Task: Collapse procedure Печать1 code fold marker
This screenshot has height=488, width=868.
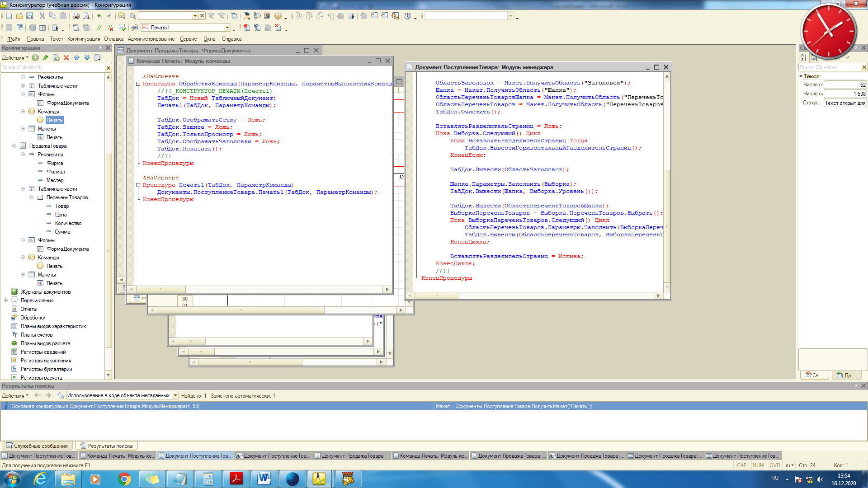Action: [138, 185]
